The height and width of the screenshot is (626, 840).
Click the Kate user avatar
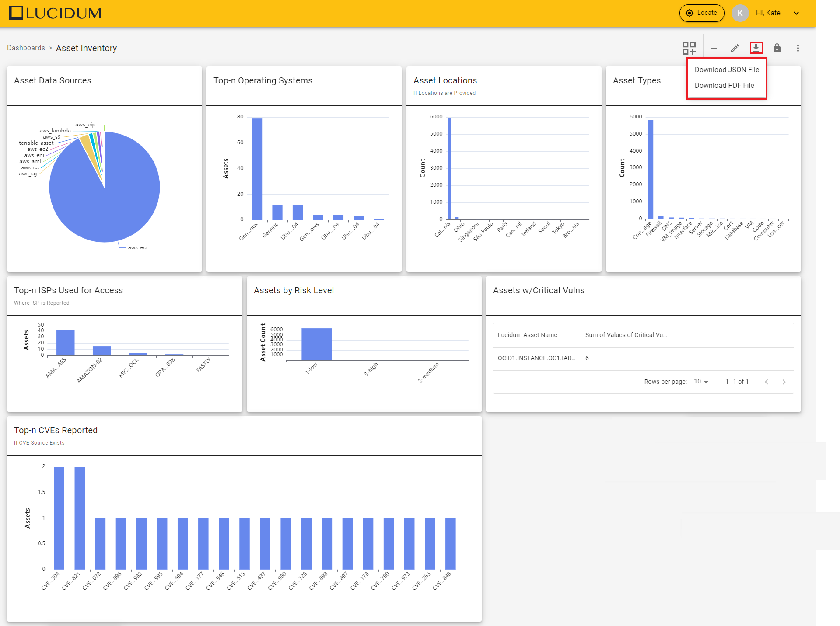pos(740,13)
